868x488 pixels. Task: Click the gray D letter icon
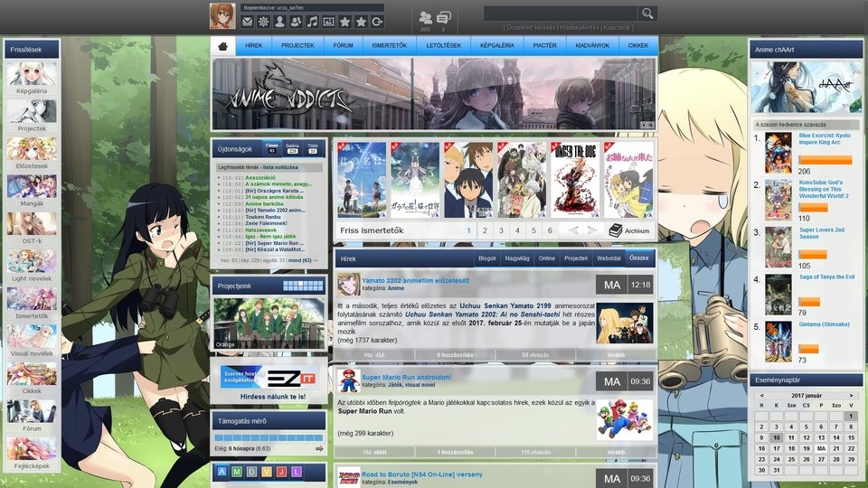(x=252, y=472)
